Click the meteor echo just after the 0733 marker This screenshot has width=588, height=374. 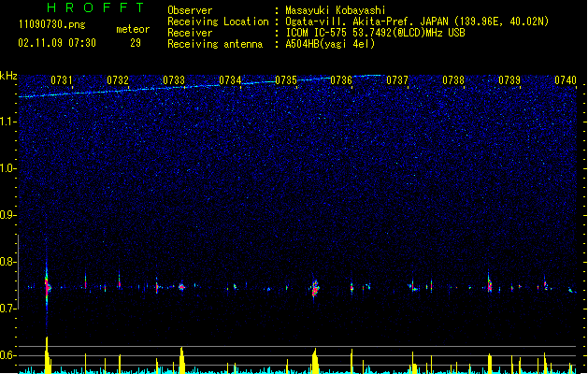[181, 287]
